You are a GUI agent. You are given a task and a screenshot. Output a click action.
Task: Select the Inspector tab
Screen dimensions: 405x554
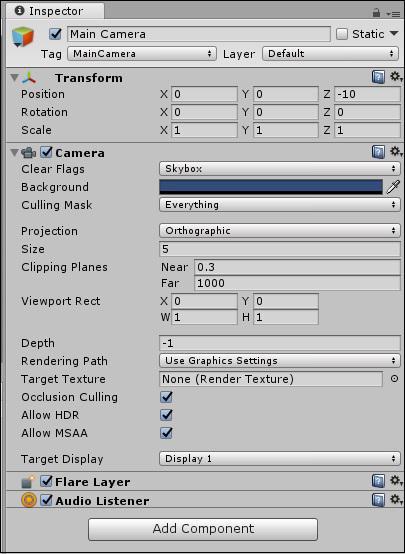(55, 11)
